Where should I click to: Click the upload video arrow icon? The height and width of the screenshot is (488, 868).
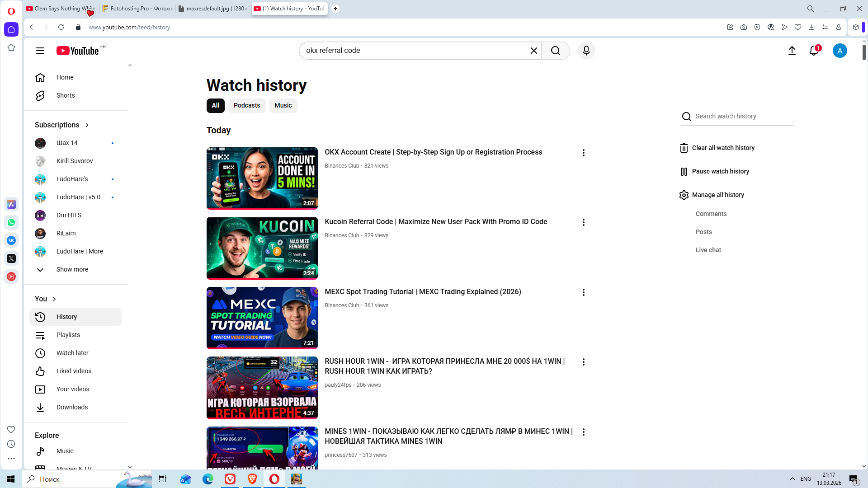click(792, 51)
